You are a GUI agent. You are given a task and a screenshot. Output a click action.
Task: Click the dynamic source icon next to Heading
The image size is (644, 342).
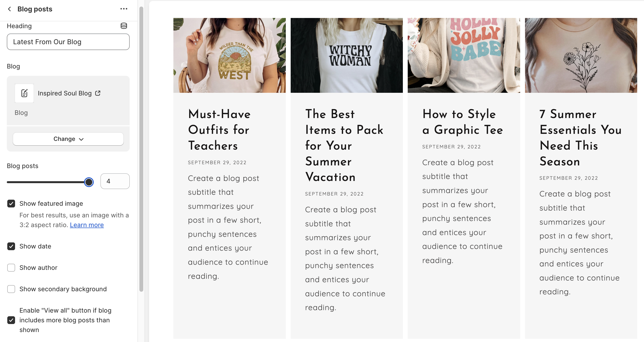click(x=124, y=26)
